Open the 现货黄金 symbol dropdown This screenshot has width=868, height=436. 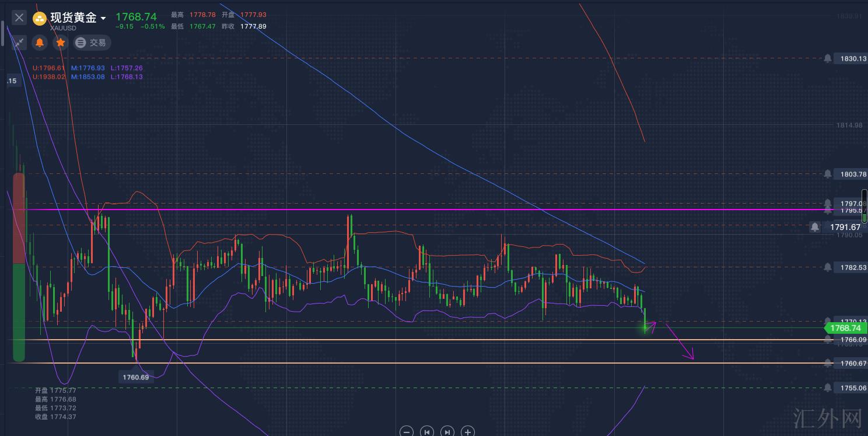pyautogui.click(x=103, y=18)
